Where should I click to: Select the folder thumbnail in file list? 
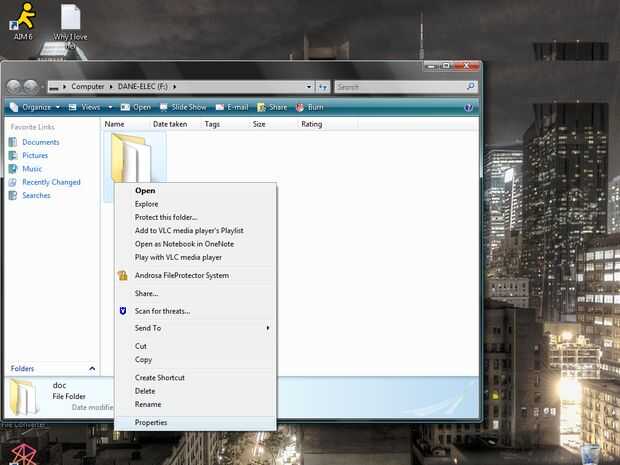point(131,158)
